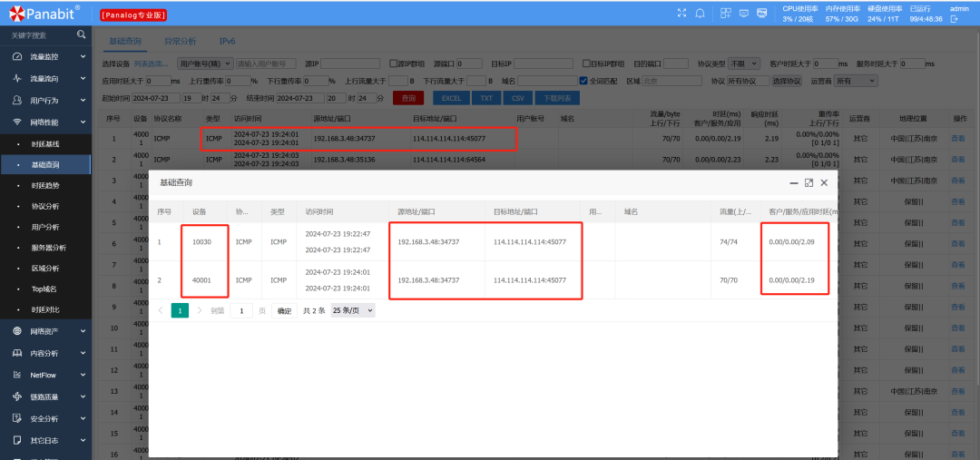This screenshot has height=460, width=980.
Task: Click the 选择协议 button
Action: click(x=787, y=81)
